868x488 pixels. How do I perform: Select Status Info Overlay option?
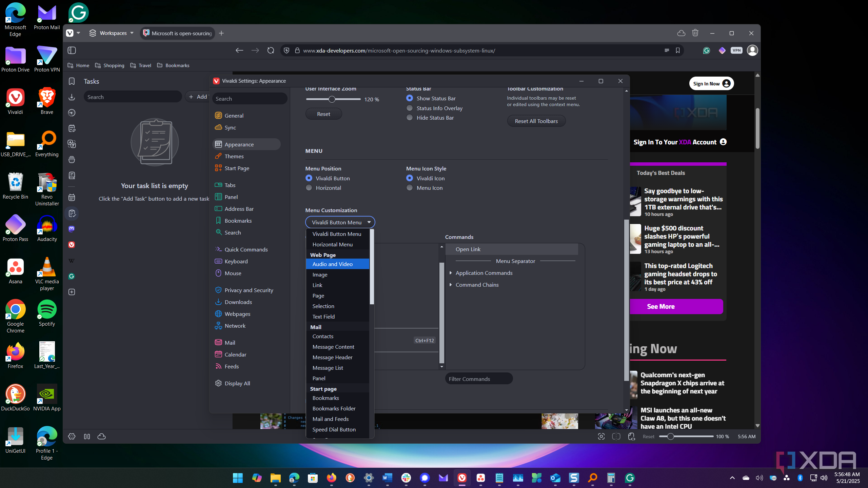434,108
